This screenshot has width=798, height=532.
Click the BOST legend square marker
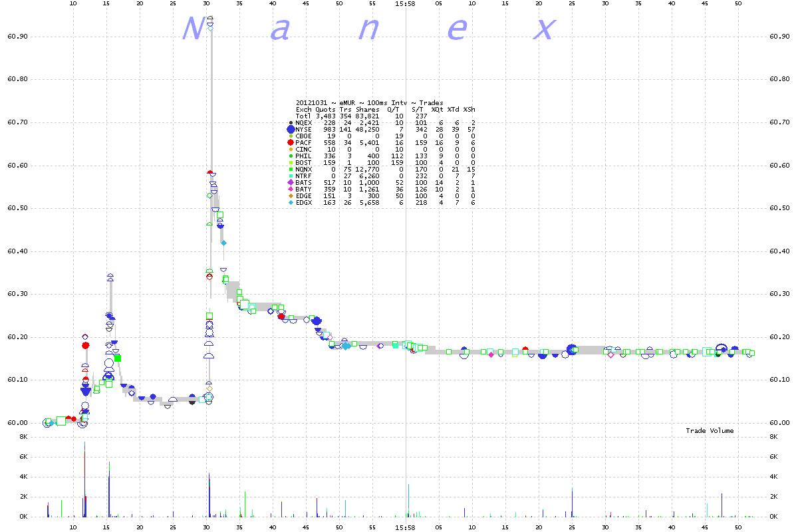[x=291, y=163]
